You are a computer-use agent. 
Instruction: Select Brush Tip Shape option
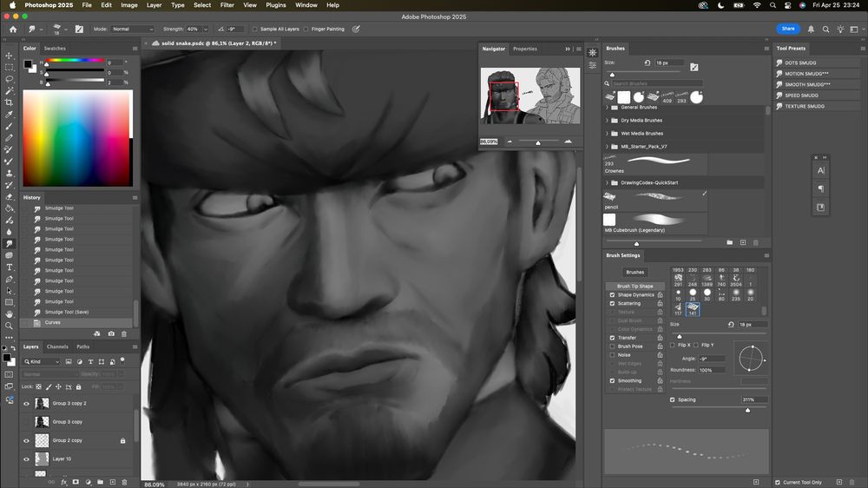(635, 287)
